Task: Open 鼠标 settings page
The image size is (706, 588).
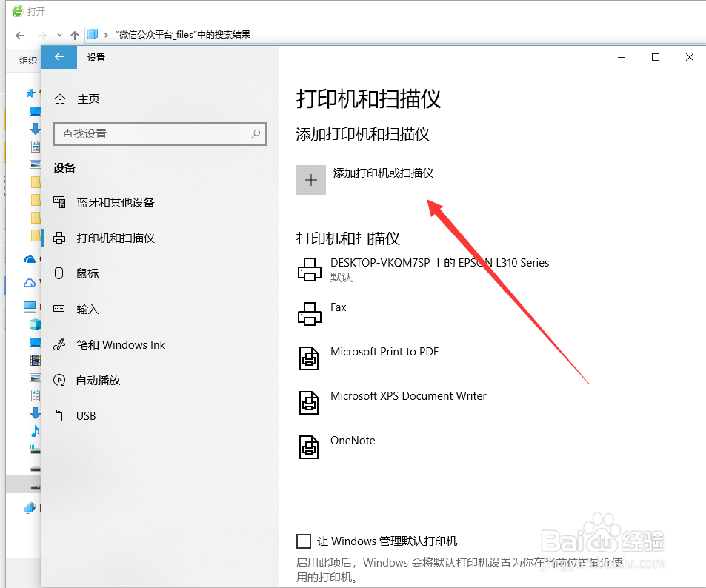Action: tap(87, 273)
